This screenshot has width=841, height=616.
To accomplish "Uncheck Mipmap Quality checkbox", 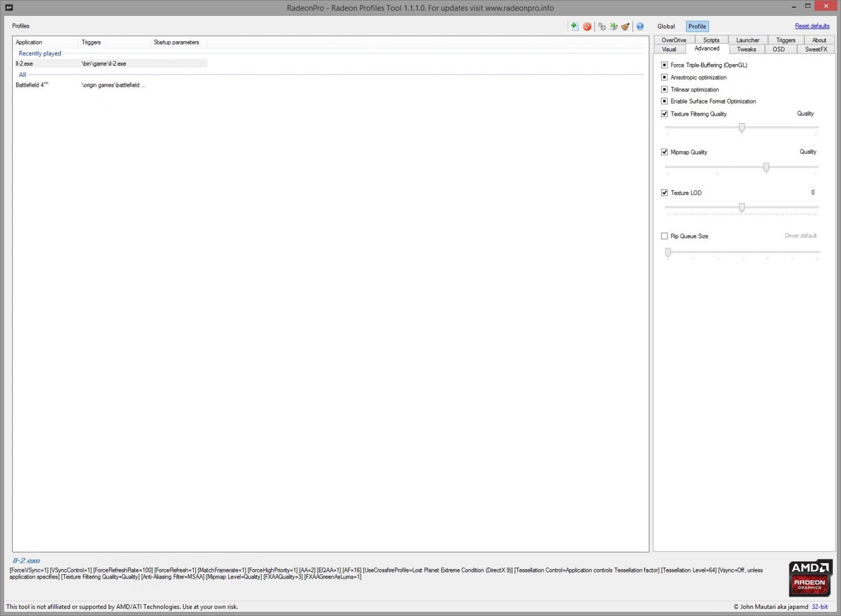I will coord(664,152).
